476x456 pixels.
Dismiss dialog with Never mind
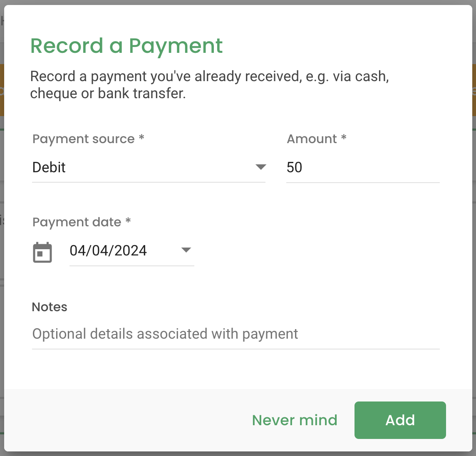click(x=295, y=420)
